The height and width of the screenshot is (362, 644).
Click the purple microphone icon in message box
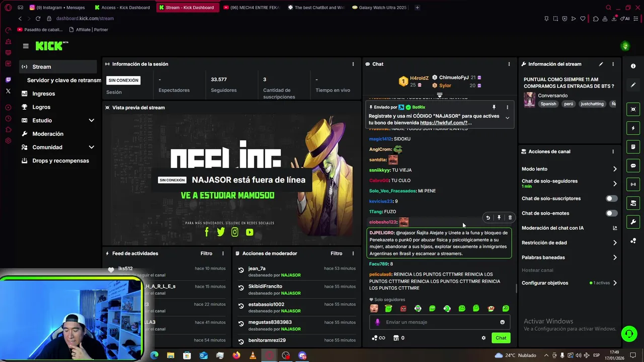click(377, 322)
